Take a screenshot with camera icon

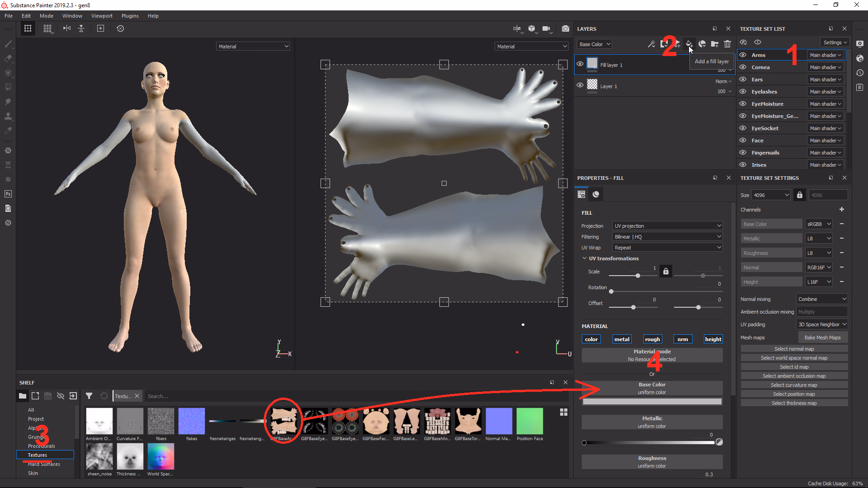566,28
